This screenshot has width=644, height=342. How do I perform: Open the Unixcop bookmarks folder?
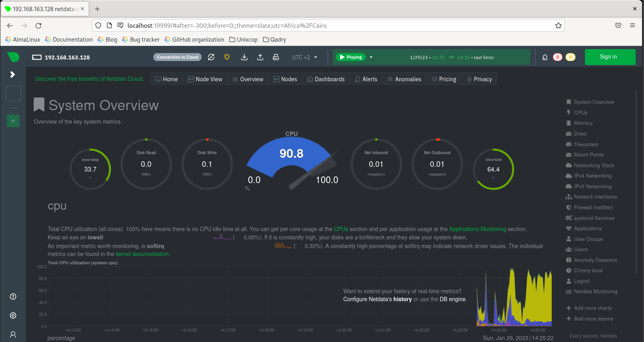pyautogui.click(x=243, y=40)
